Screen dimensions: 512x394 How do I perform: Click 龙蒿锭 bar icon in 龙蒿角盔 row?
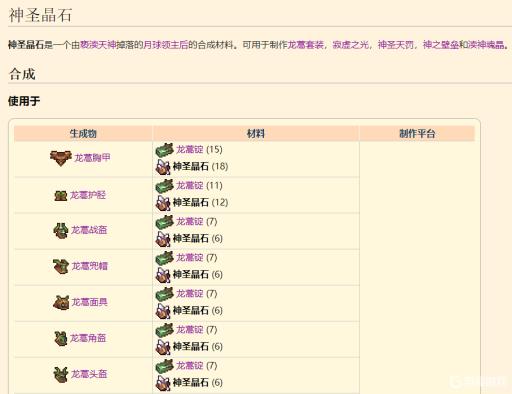pos(165,330)
